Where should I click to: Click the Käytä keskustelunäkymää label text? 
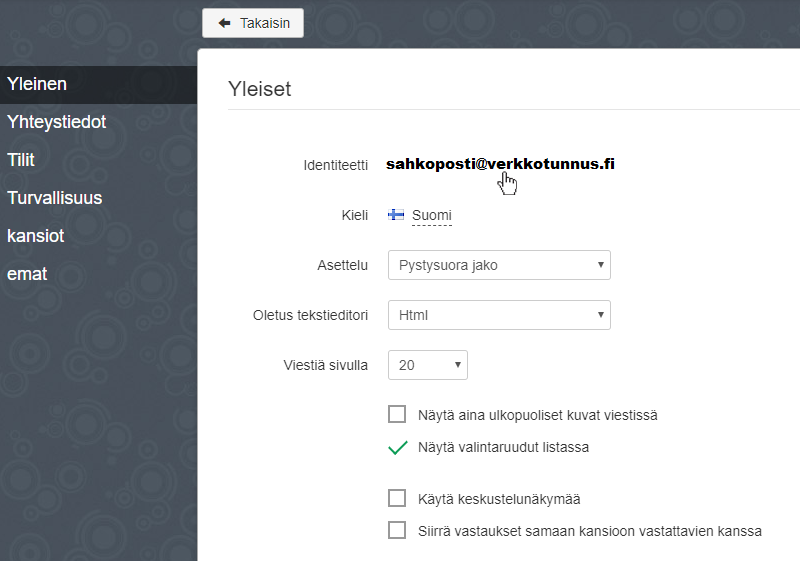point(499,499)
